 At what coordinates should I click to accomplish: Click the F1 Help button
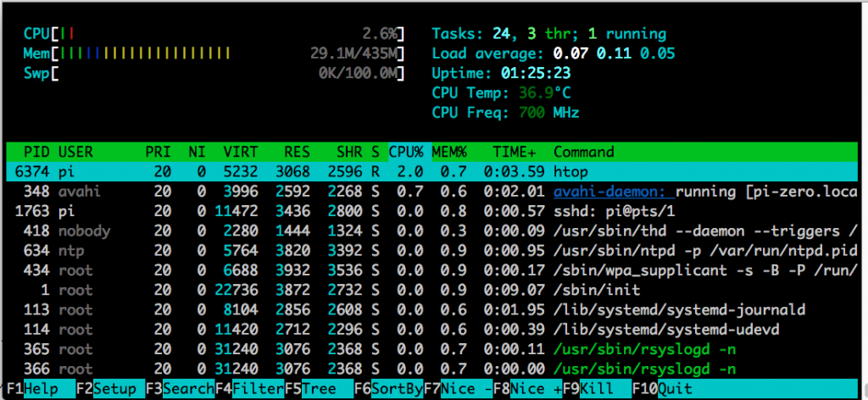pos(41,389)
